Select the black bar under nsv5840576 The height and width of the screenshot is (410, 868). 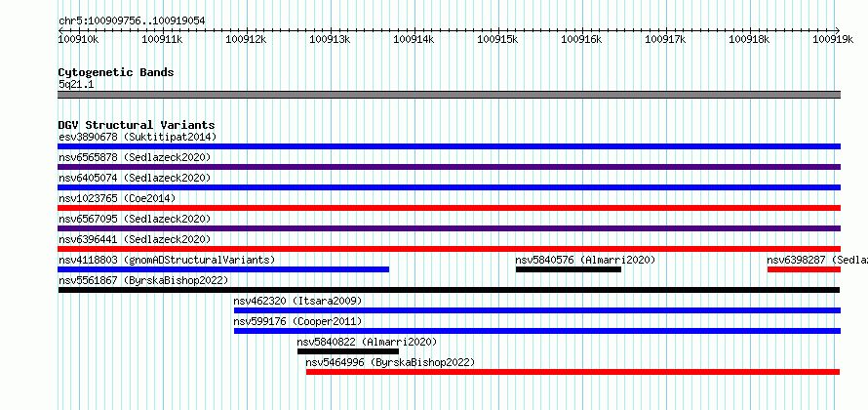[x=569, y=269]
